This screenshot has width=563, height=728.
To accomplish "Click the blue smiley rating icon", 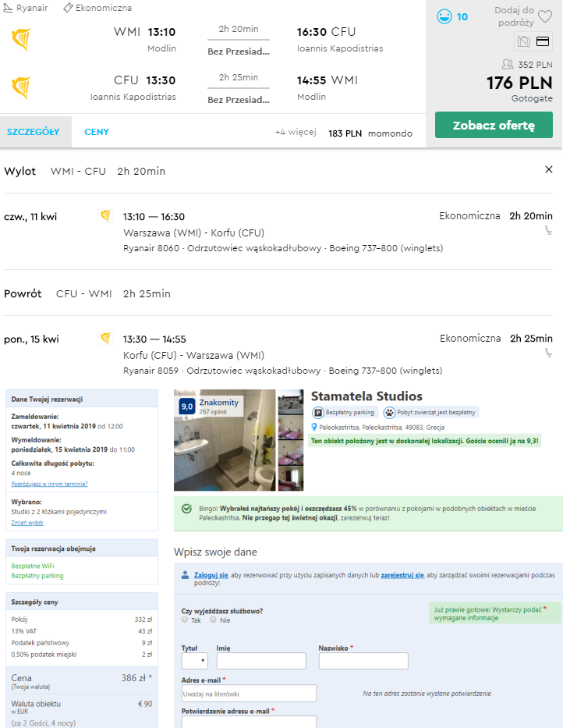I will tap(444, 16).
